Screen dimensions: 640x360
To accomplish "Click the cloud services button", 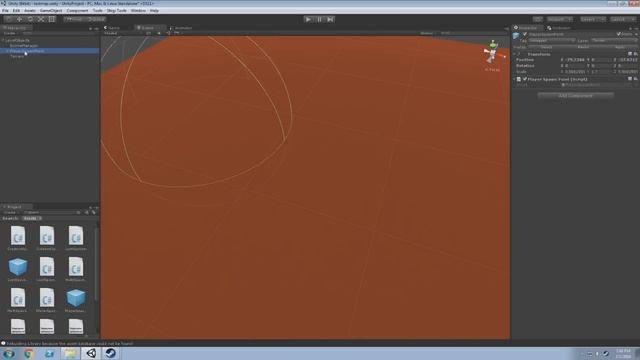I will point(538,19).
